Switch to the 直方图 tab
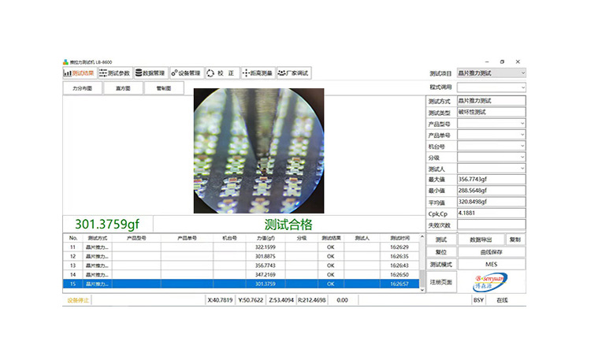591x364 pixels. point(123,88)
